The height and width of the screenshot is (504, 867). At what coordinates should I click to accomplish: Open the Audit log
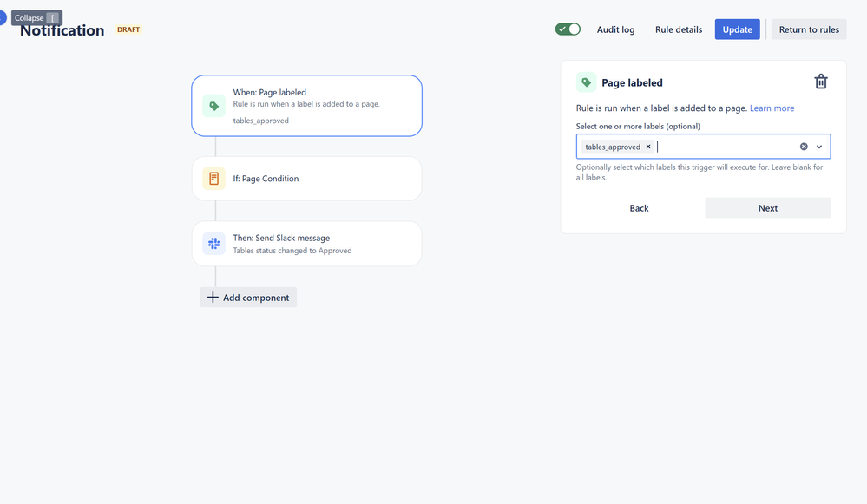point(615,29)
